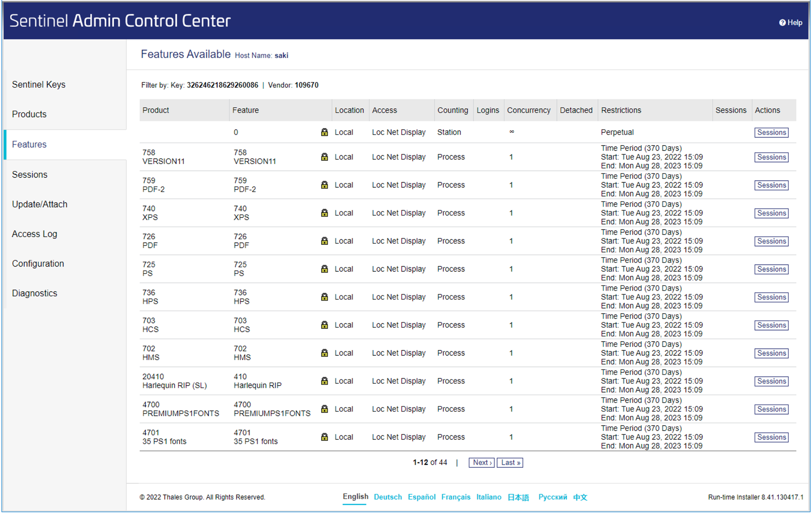812x515 pixels.
Task: Select Configuration in the left navigation
Action: tap(38, 263)
